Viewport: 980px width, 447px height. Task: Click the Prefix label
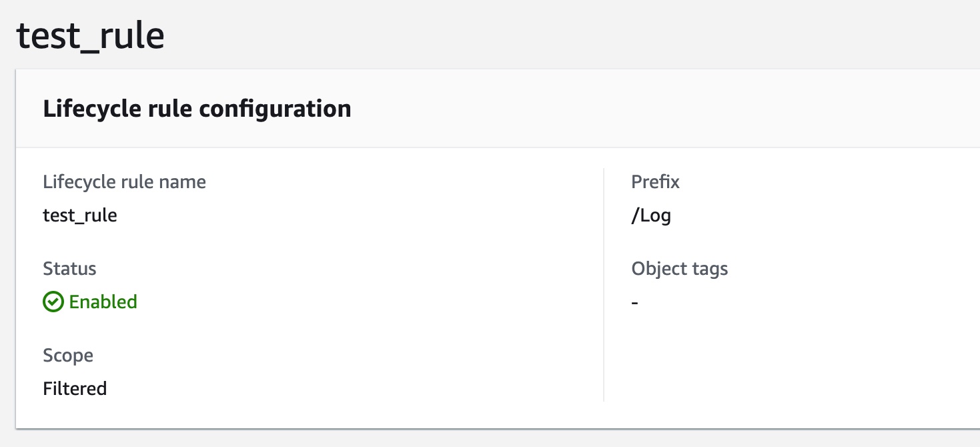[x=656, y=181]
